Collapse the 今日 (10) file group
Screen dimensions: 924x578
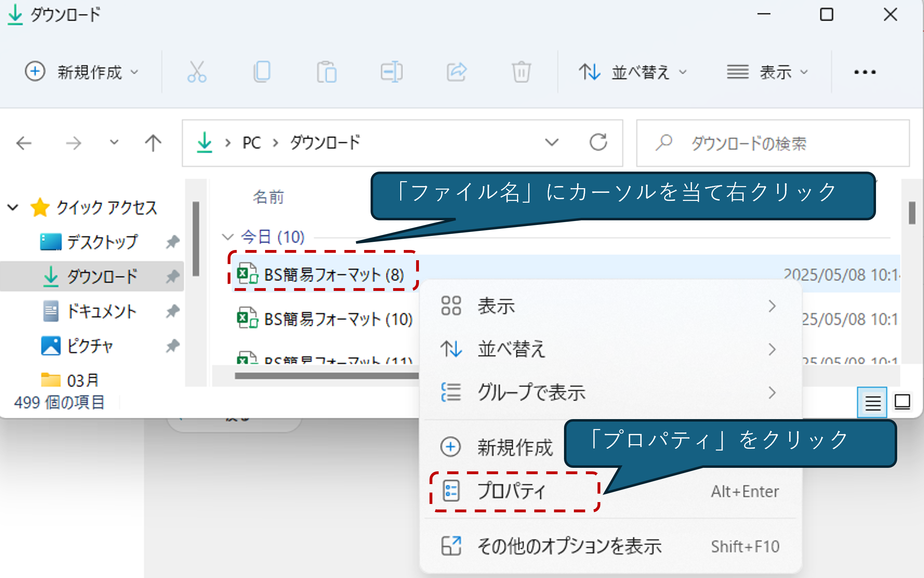tap(228, 237)
